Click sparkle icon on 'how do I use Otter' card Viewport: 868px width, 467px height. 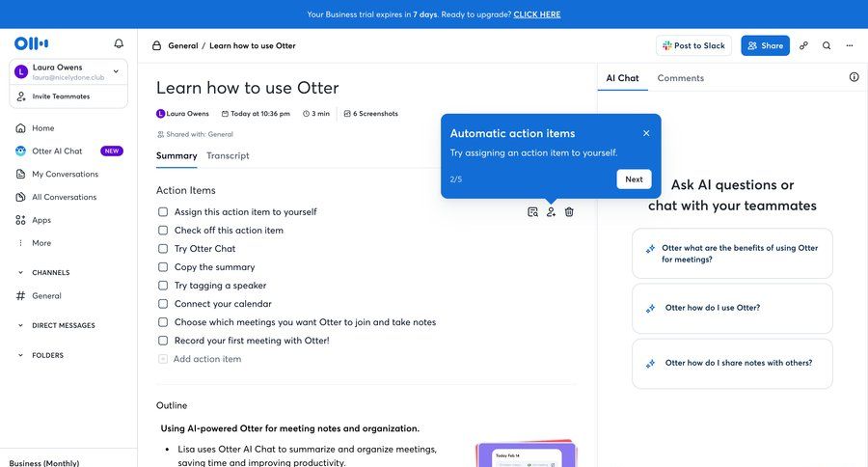click(650, 309)
